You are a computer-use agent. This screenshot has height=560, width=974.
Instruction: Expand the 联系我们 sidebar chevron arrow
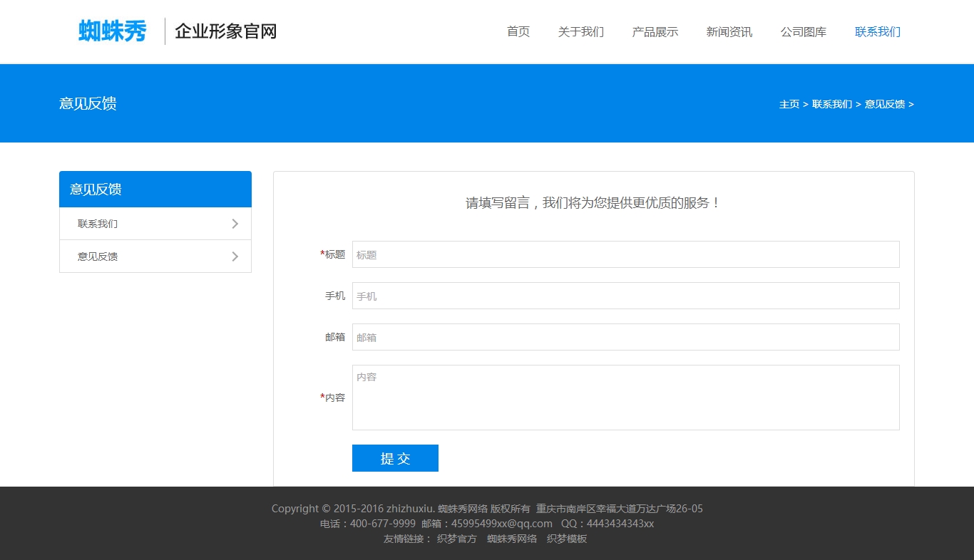pos(235,224)
